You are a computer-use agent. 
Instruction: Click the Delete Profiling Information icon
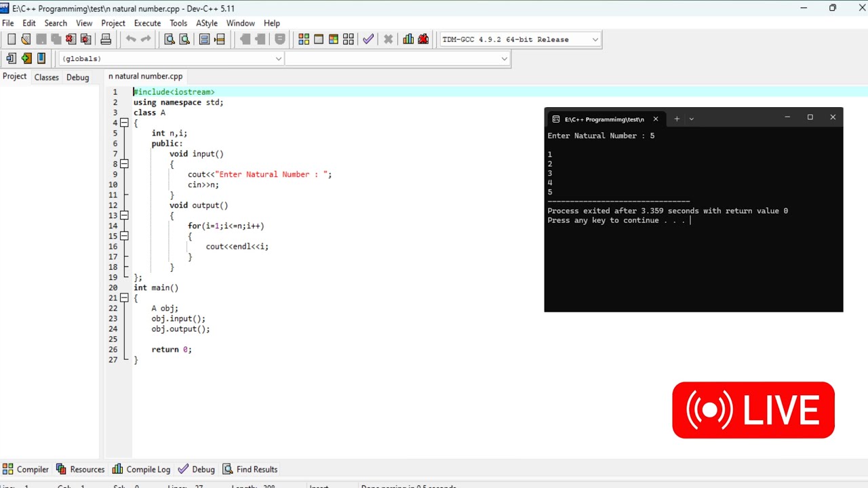tap(423, 39)
